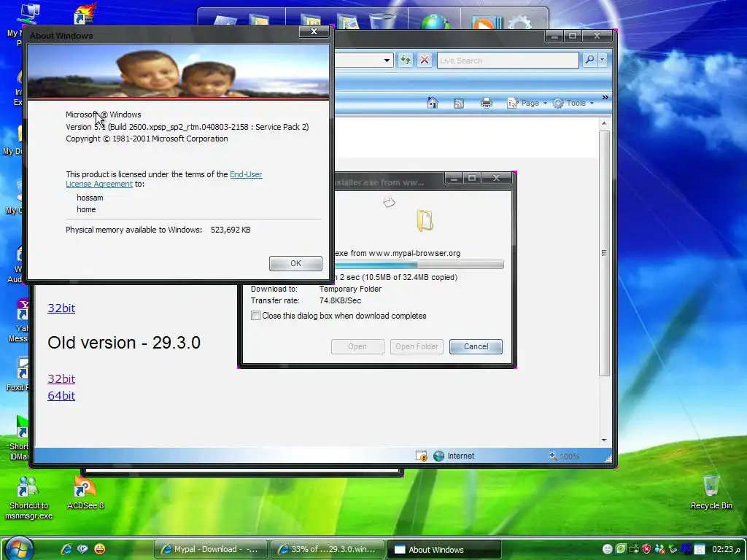Click the red shield tray icon

[646, 549]
